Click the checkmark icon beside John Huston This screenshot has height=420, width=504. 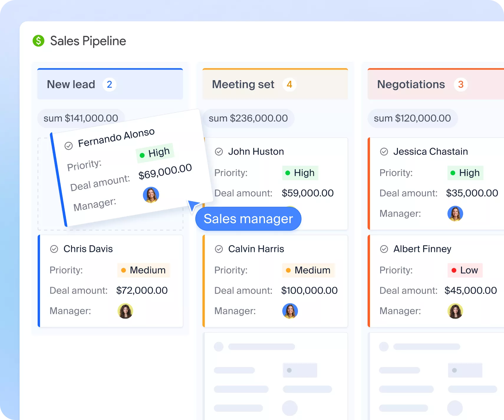tap(219, 151)
